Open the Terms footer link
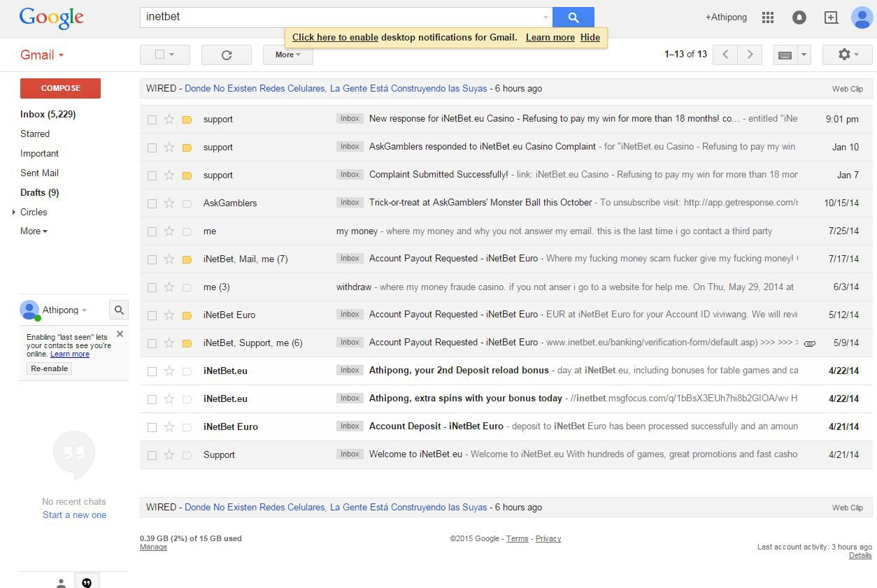 517,539
